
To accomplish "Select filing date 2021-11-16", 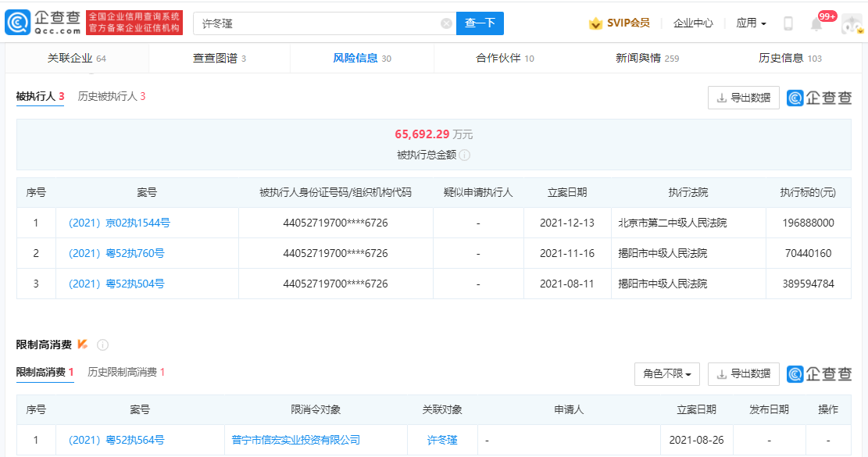I will (567, 253).
